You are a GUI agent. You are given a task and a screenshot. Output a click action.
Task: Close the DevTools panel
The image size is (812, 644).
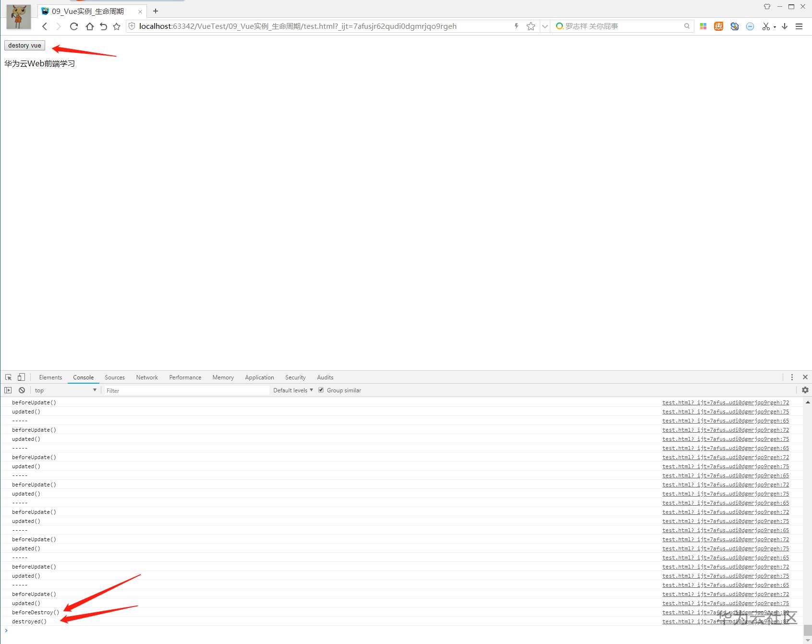click(805, 377)
